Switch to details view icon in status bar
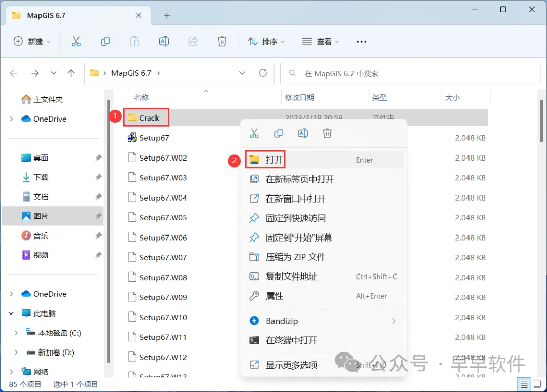This screenshot has width=547, height=392. pos(524,385)
